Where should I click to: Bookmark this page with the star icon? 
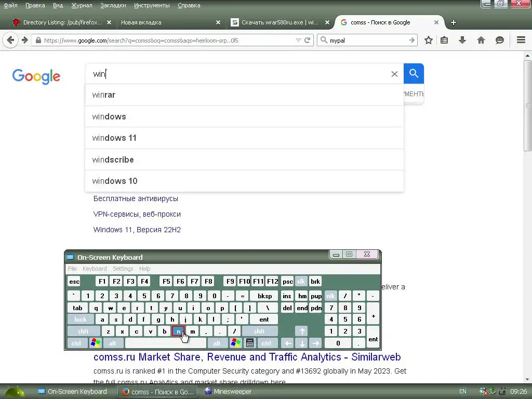coord(429,41)
